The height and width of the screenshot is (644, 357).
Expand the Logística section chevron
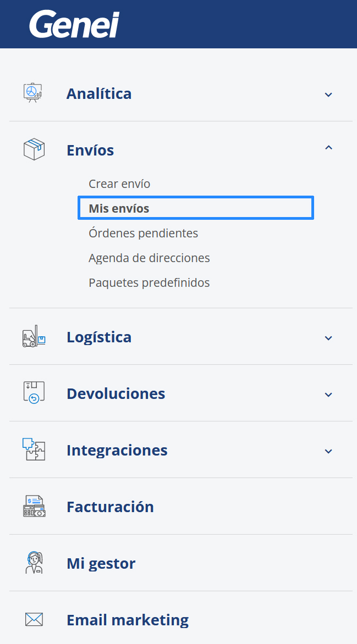[x=328, y=338]
